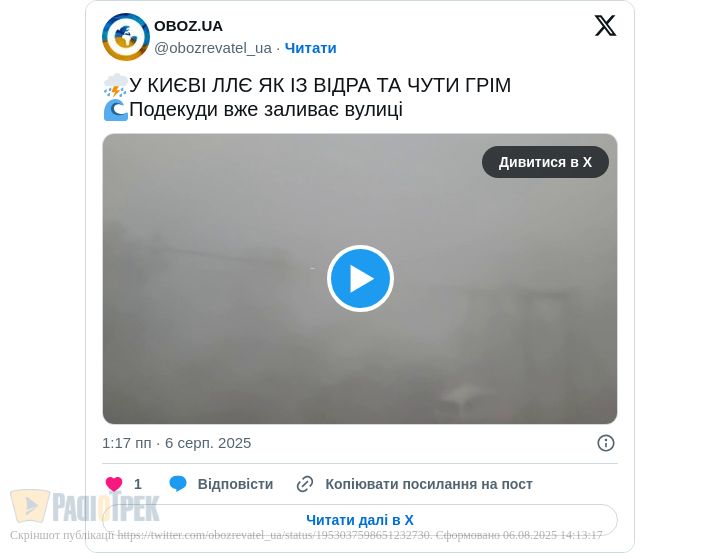The image size is (720, 553).
Task: Open the 1:17 пп timestamp link
Action: coord(176,443)
